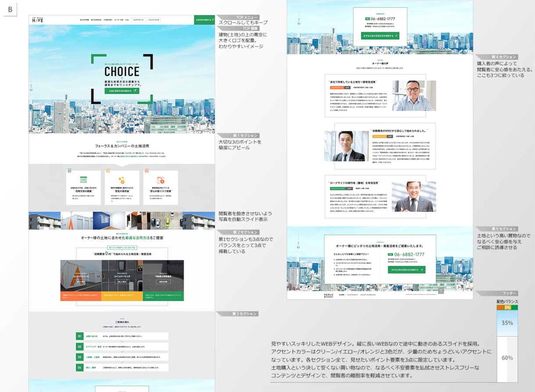Image resolution: width=535 pixels, height=392 pixels.
Task: Click 詳しく見る on the コンテナスペース card
Action: point(81,282)
